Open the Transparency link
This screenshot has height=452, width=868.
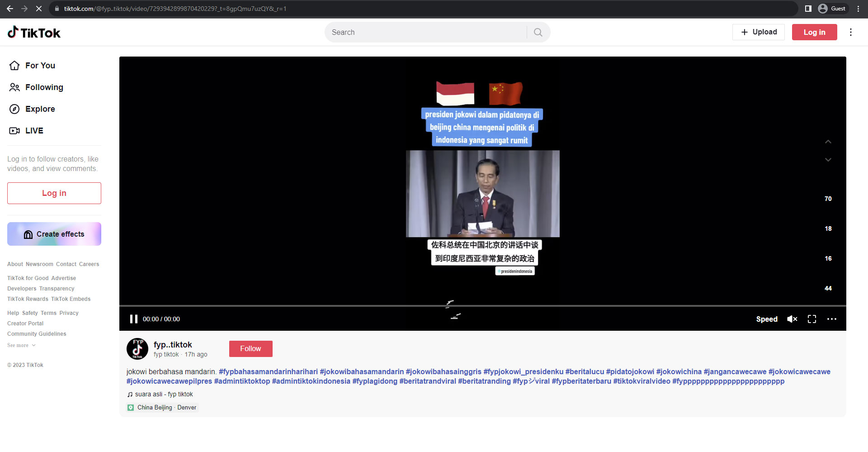tap(57, 289)
